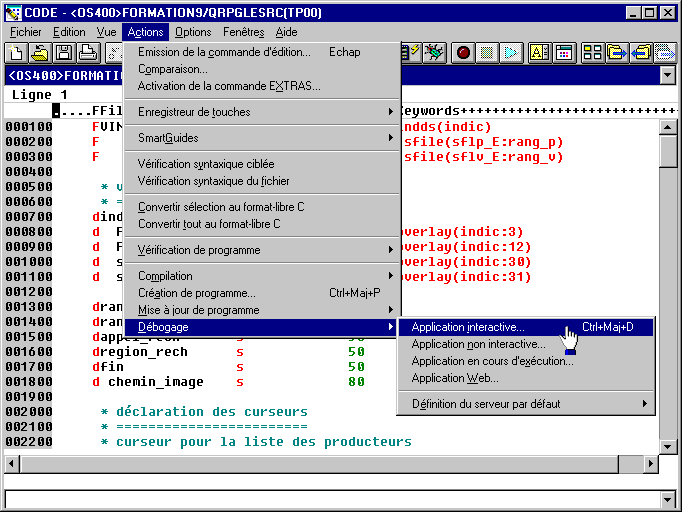The height and width of the screenshot is (512, 682).
Task: Open the file selector dropdown arrow
Action: [668, 76]
